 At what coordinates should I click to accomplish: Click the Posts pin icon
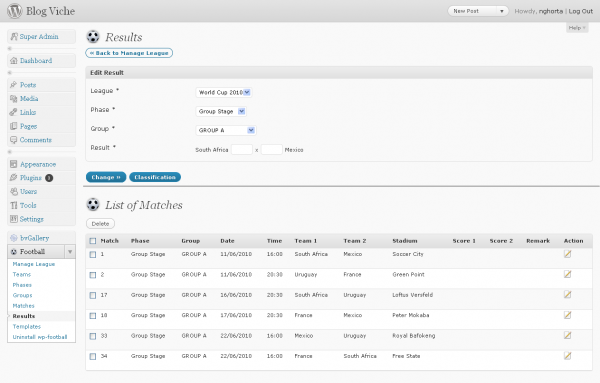14,85
